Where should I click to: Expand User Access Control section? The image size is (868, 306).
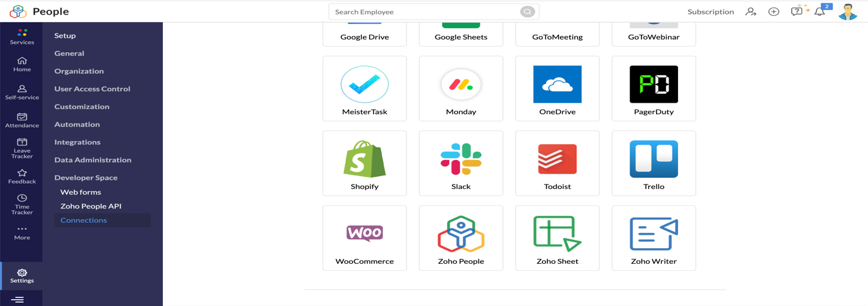(x=92, y=89)
